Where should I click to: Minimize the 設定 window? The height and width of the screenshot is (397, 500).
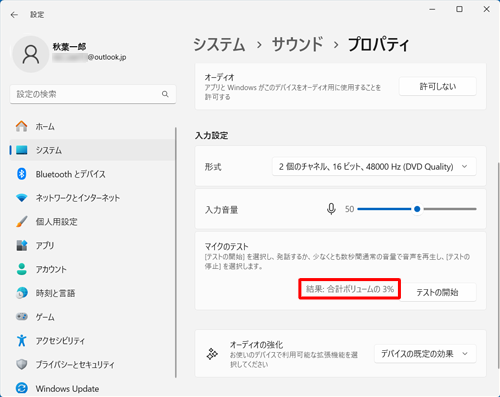click(x=432, y=9)
